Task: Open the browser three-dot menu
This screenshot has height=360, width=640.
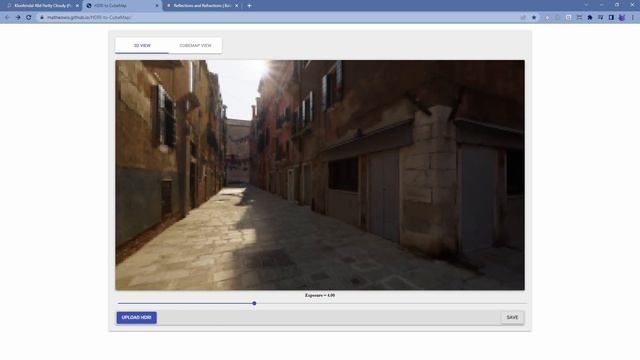Action: click(x=633, y=18)
